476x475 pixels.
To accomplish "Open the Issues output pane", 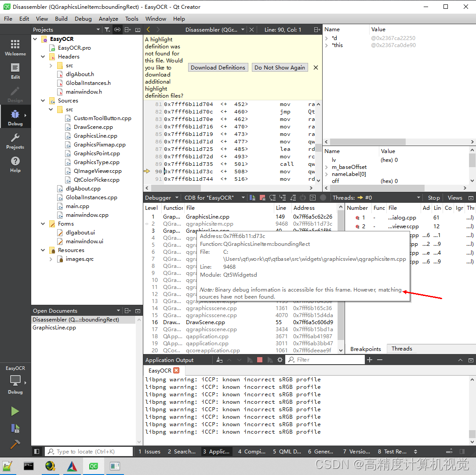I will 149,452.
